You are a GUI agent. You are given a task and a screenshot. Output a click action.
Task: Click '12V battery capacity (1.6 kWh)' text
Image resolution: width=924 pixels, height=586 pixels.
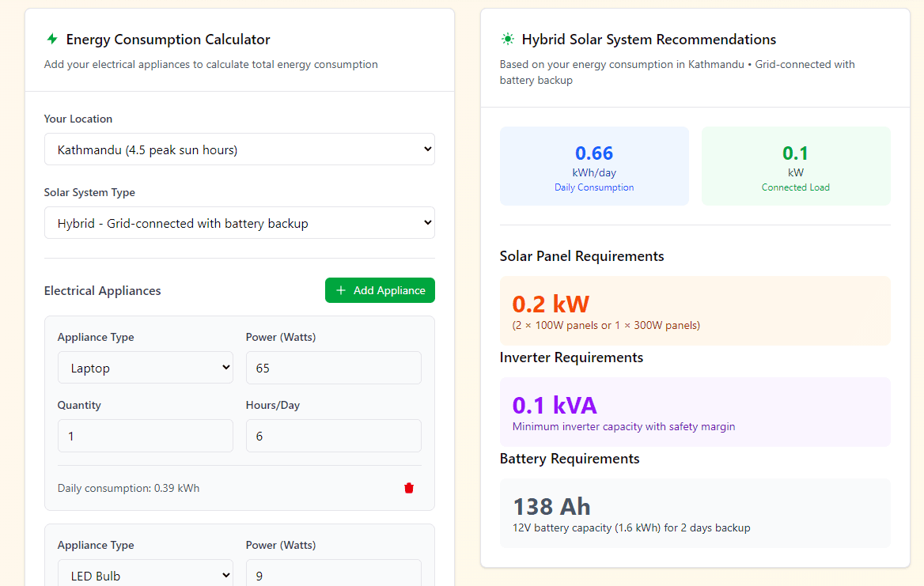586,527
